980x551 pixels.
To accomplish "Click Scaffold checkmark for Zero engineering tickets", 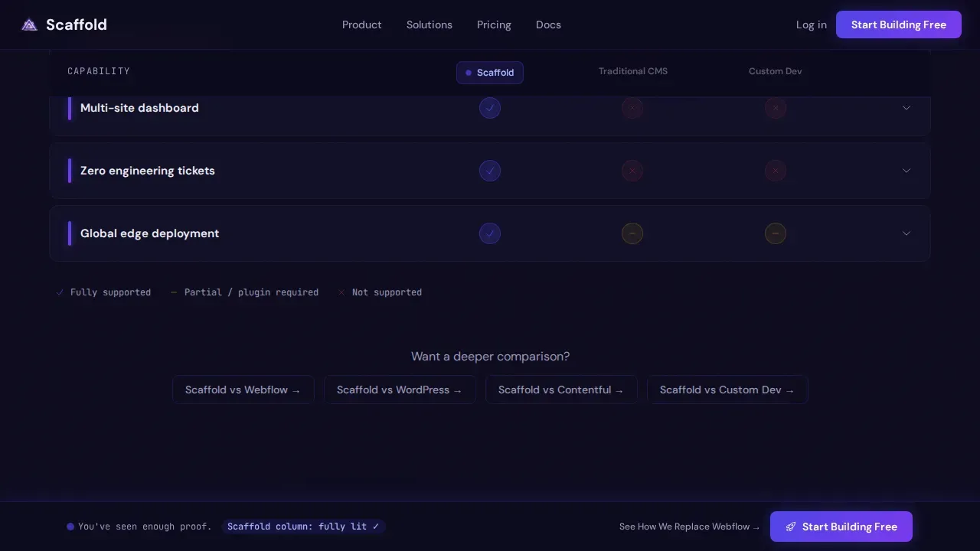I will tap(490, 171).
